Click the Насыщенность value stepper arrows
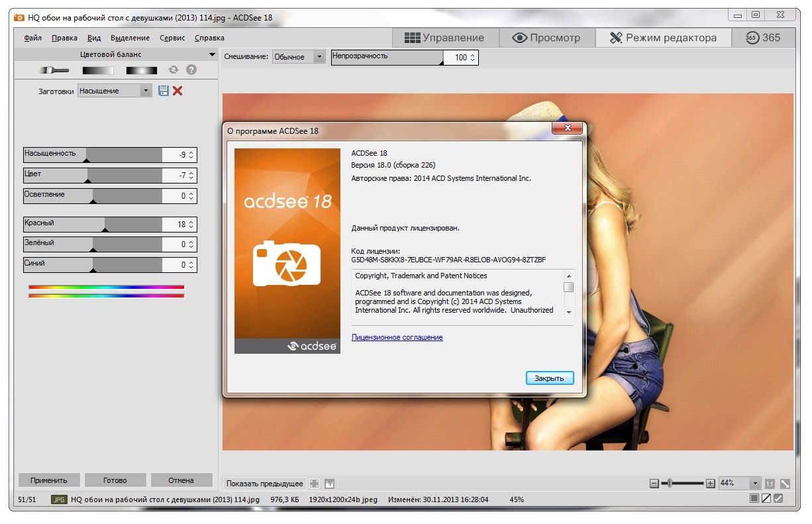Image resolution: width=812 pixels, height=524 pixels. pyautogui.click(x=191, y=155)
